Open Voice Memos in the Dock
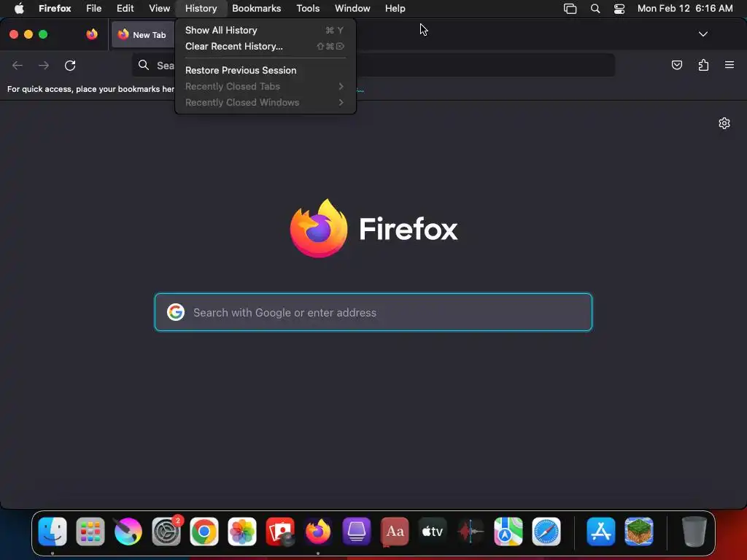 (471, 532)
